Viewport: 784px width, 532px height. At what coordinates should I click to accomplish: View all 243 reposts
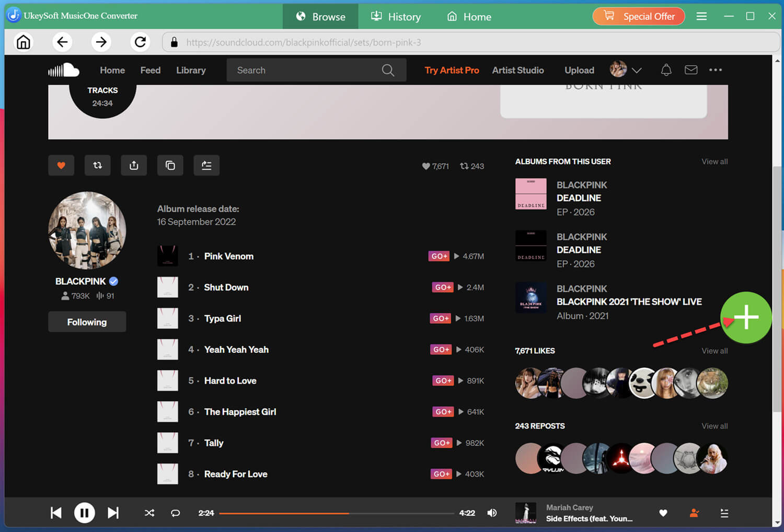tap(714, 426)
